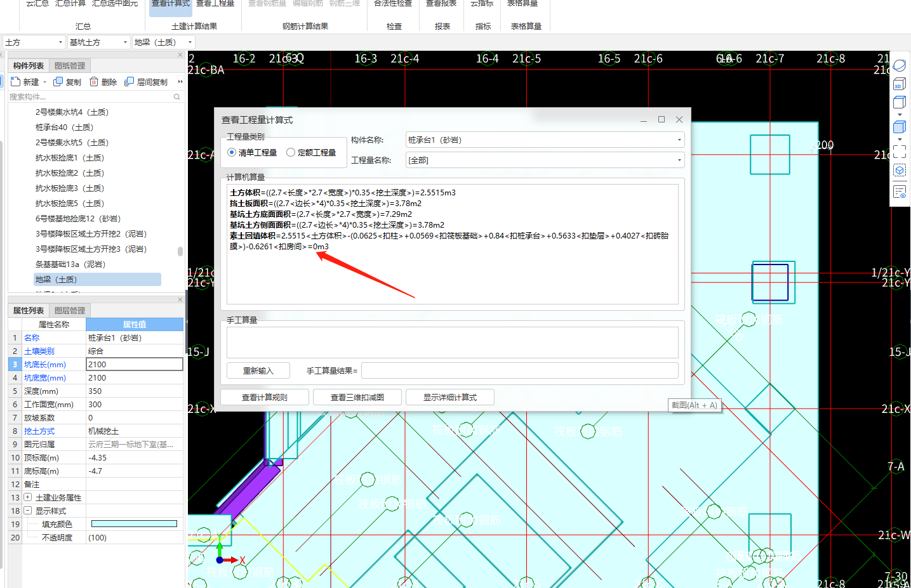The width and height of the screenshot is (911, 588).
Task: Close the 查看工程量计算式 dialog
Action: [x=679, y=119]
